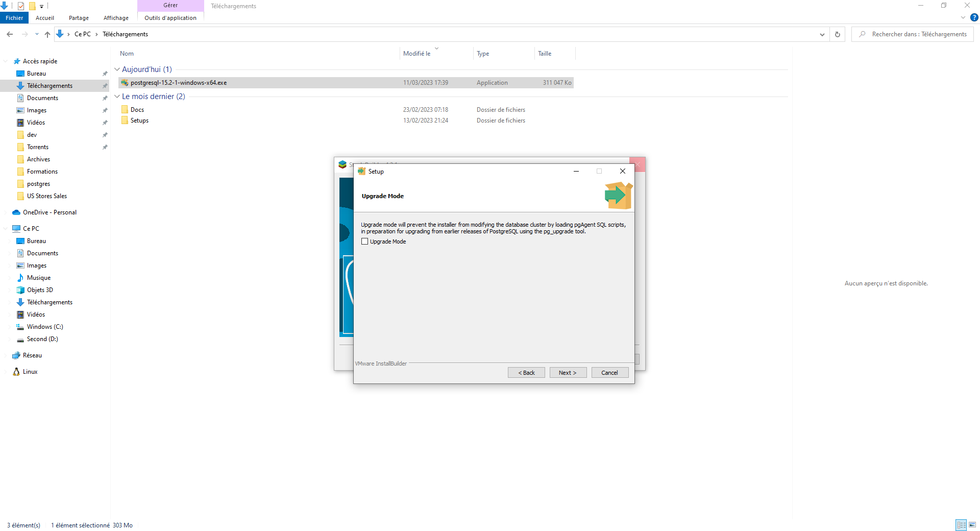Collapse the Ce PC tree node
980x531 pixels.
coord(6,229)
